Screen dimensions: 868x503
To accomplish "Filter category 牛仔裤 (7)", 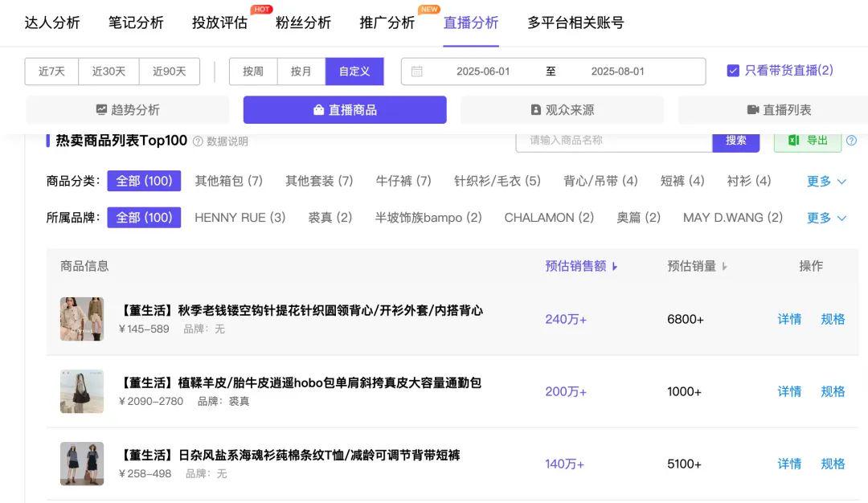I will pyautogui.click(x=403, y=181).
